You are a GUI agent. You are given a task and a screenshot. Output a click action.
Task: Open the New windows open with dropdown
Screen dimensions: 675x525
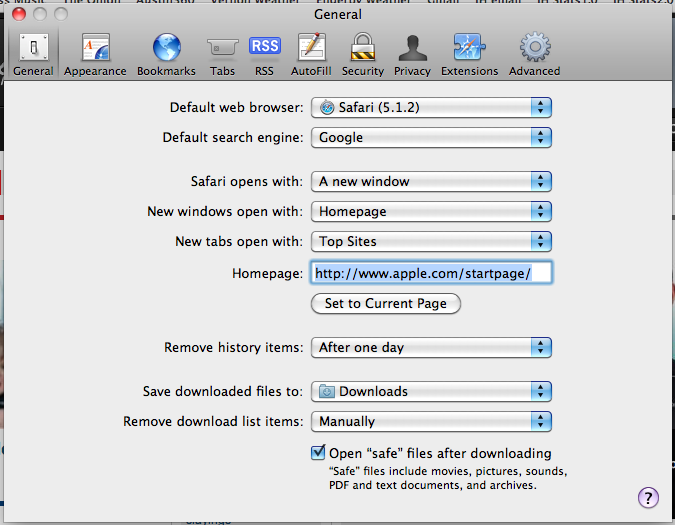click(431, 212)
